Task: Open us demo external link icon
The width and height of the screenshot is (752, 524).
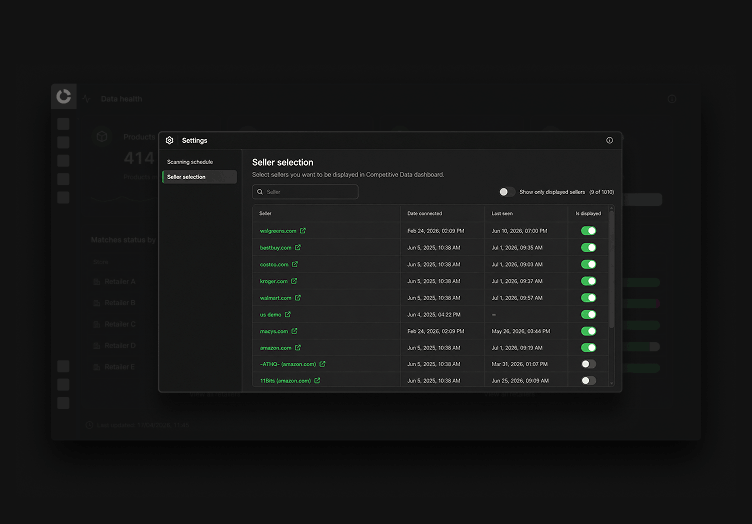Action: pos(288,314)
